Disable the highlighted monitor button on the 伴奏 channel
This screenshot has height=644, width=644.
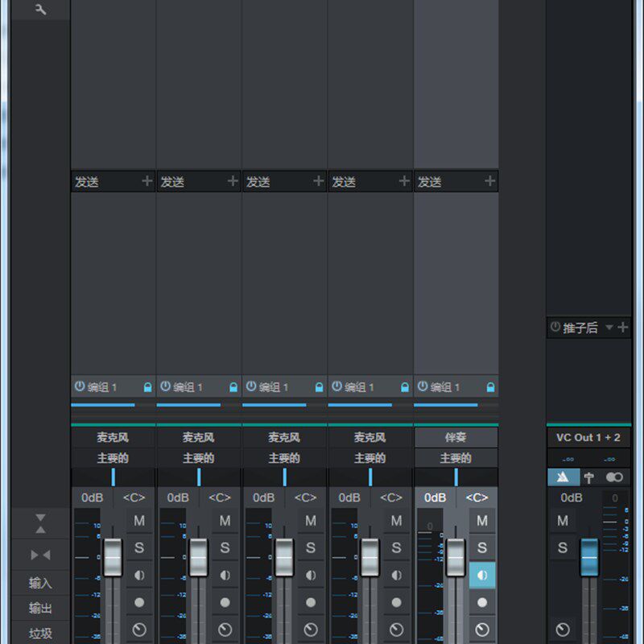(x=482, y=575)
